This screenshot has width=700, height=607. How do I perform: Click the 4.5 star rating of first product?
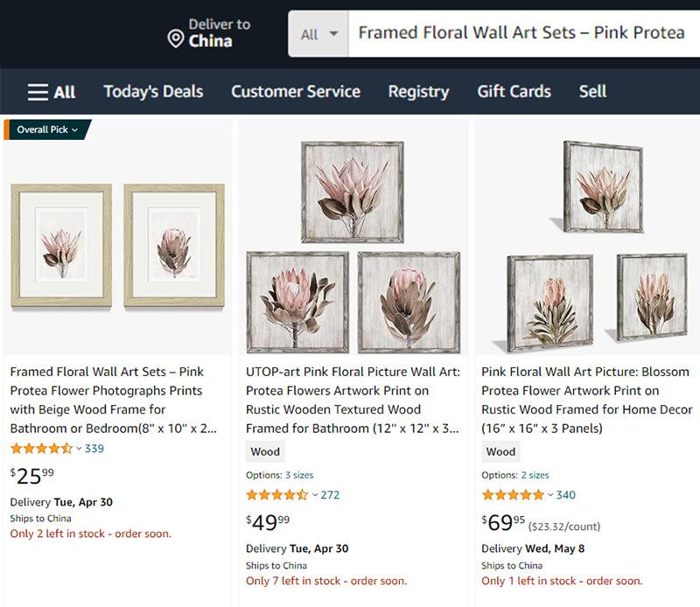coord(41,448)
